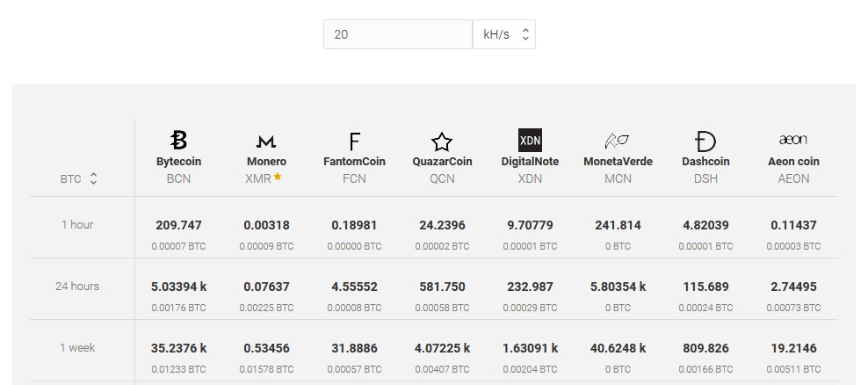Click the FantomCoin F logo

(x=354, y=142)
